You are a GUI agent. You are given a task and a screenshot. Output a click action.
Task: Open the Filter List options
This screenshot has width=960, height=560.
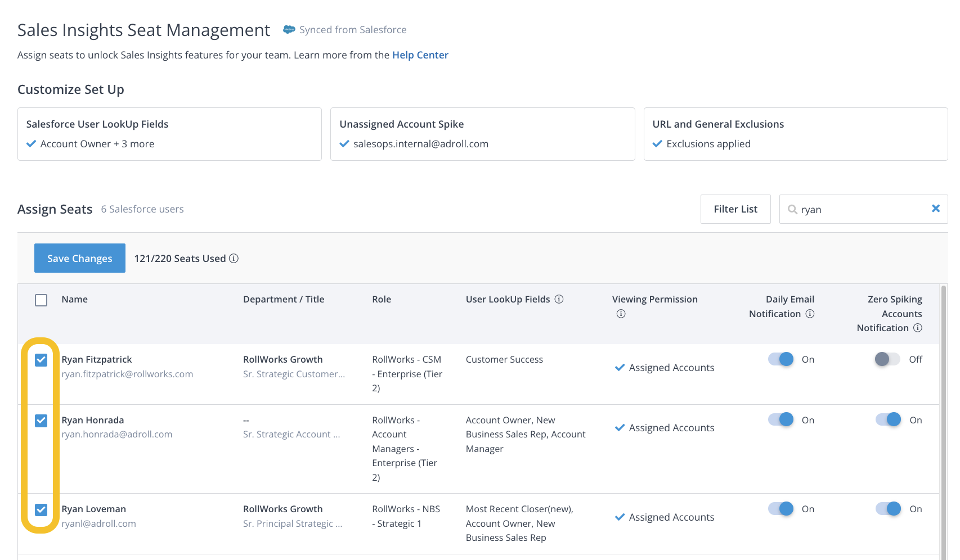click(735, 209)
